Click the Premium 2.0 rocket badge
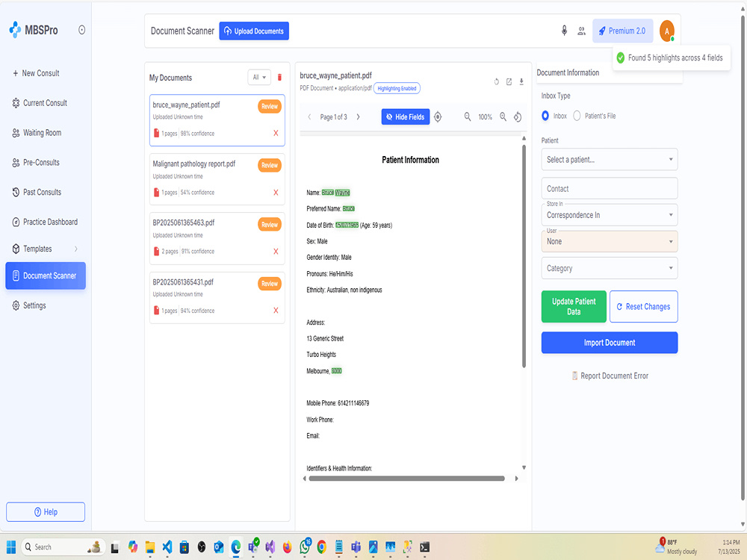This screenshot has height=560, width=747. [x=623, y=31]
